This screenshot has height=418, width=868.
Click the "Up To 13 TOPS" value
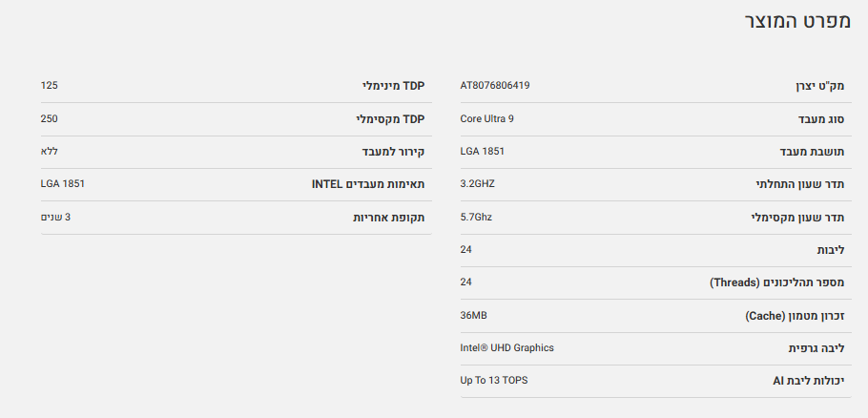(x=493, y=380)
